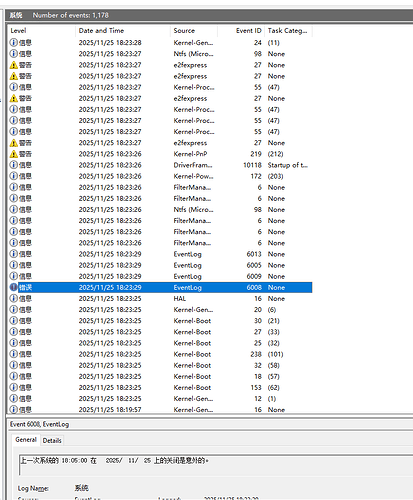413x500 pixels.
Task: Click the 'Log Name:' label
Action: (33, 488)
